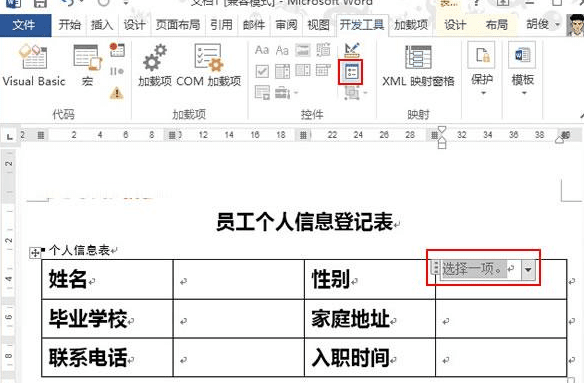Click the user avatar picture
This screenshot has height=383, width=584.
(x=575, y=25)
